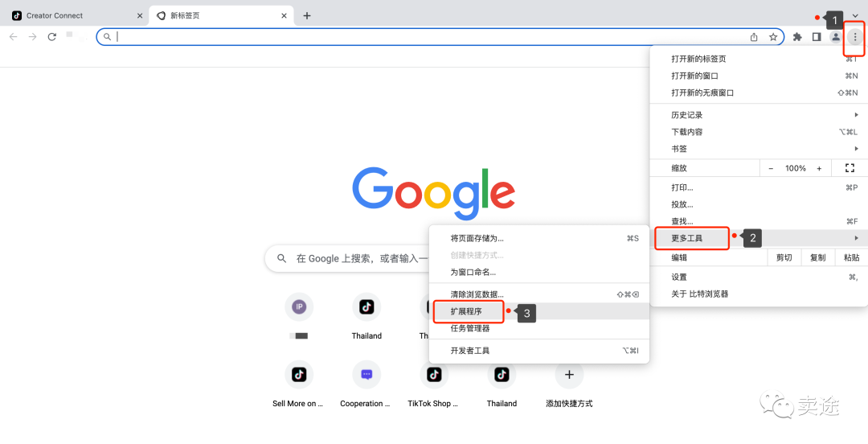Select 开发者工具 submenu item

539,351
